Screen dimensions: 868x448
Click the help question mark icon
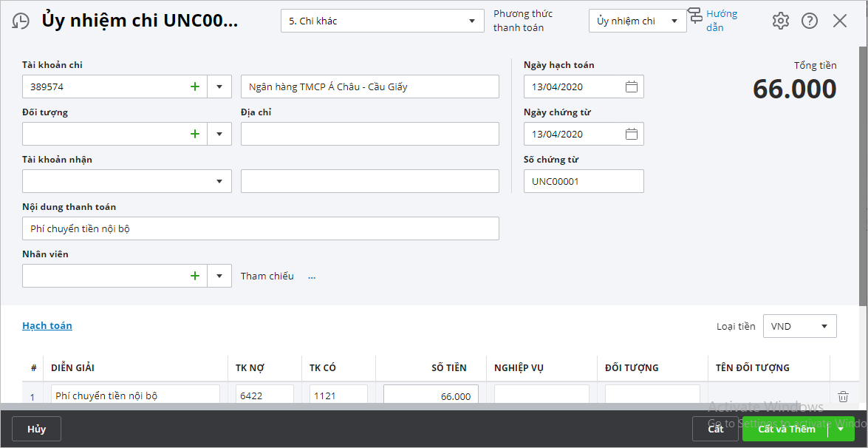[x=810, y=21]
